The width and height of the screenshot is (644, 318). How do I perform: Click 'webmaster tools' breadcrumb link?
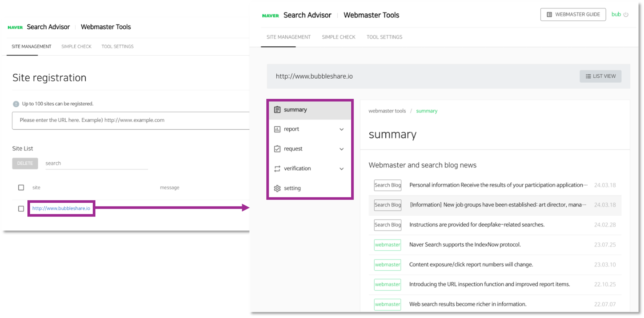pyautogui.click(x=387, y=111)
